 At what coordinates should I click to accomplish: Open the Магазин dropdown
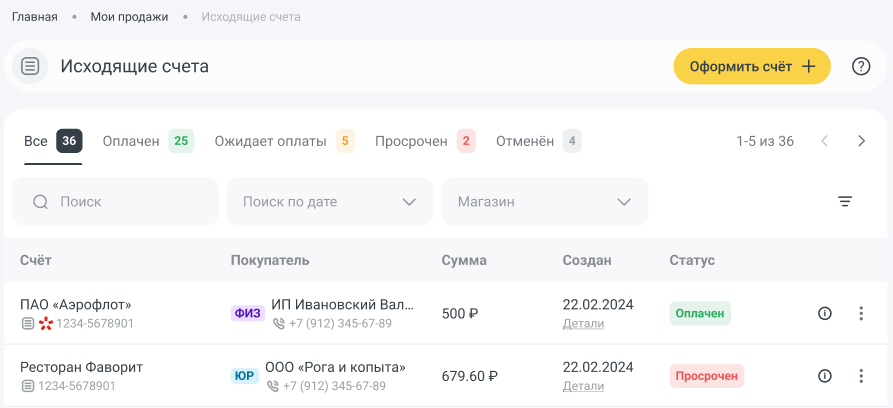click(x=545, y=202)
